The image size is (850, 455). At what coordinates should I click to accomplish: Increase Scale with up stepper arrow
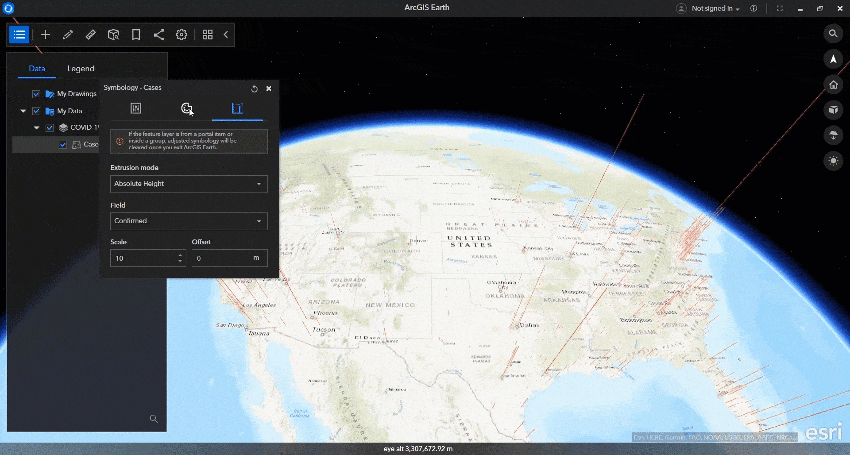point(181,254)
